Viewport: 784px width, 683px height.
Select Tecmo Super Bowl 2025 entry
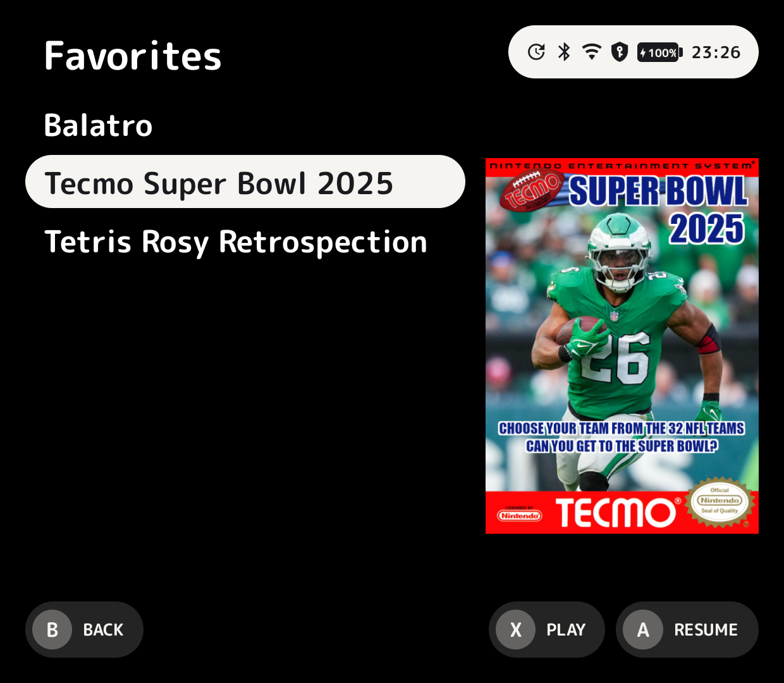pos(245,182)
